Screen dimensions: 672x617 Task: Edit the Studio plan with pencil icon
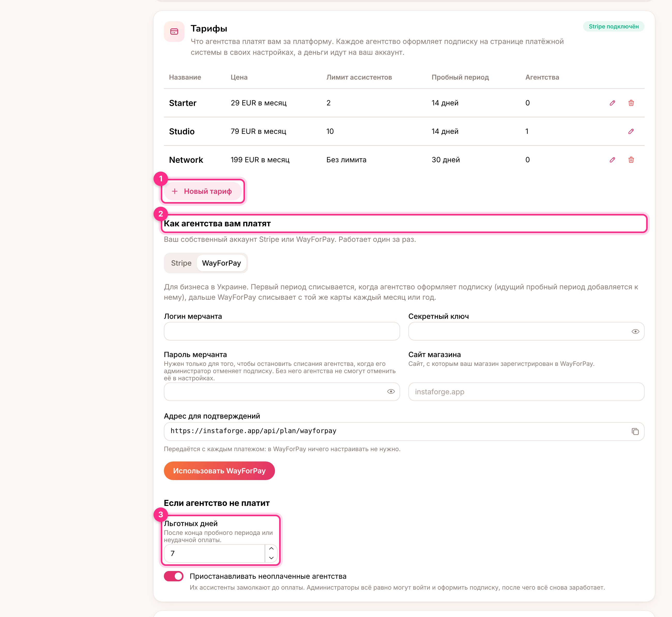click(631, 131)
